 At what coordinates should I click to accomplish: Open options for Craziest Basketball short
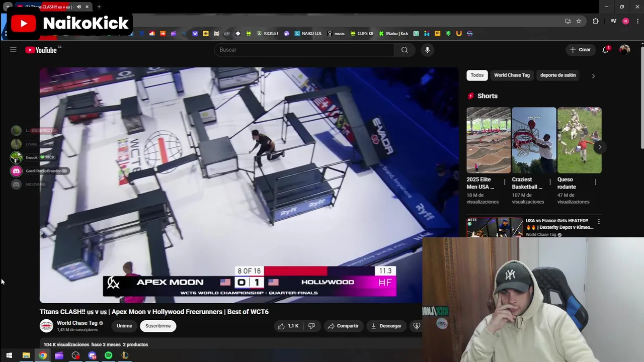point(550,182)
